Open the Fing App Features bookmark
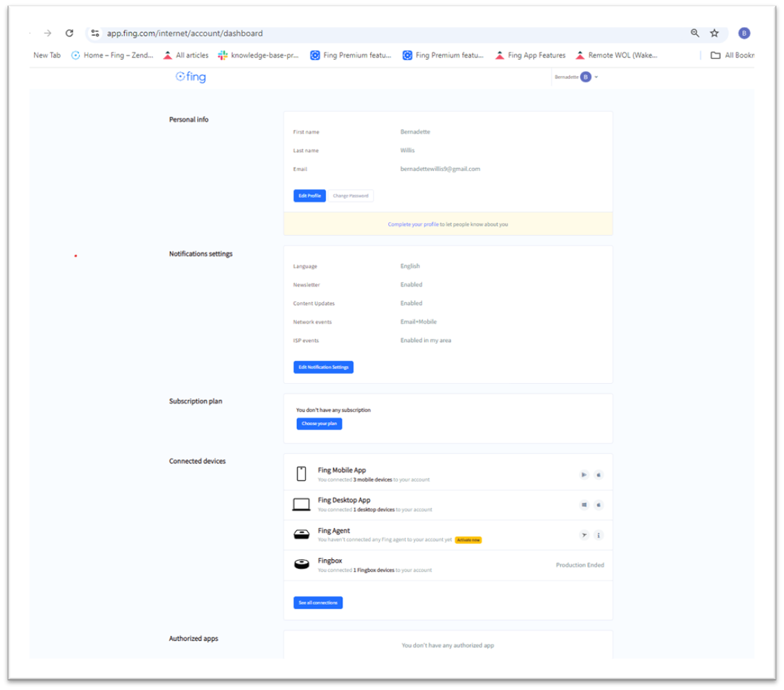The height and width of the screenshot is (690, 784). click(530, 55)
